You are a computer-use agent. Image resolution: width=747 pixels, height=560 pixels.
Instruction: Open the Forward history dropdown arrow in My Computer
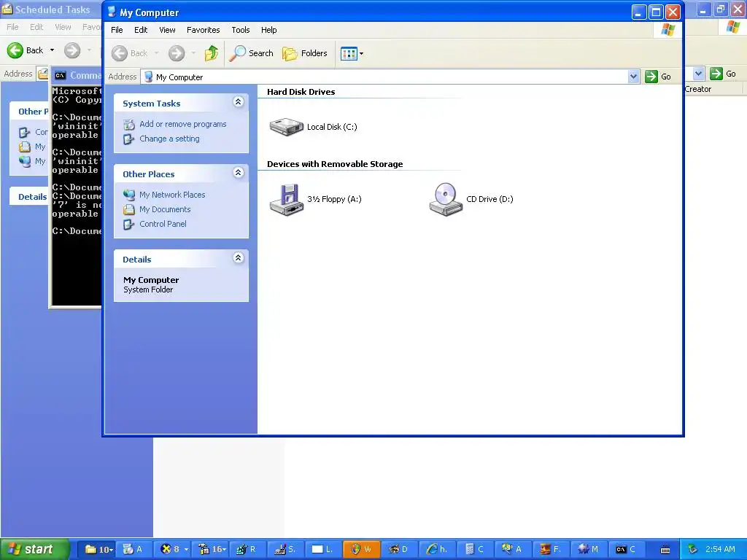193,53
